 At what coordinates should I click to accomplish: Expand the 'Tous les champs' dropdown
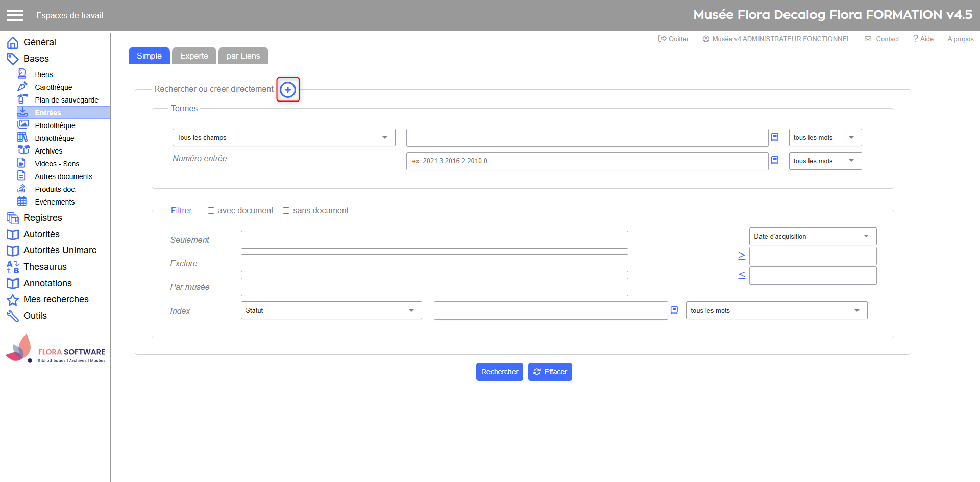click(283, 138)
